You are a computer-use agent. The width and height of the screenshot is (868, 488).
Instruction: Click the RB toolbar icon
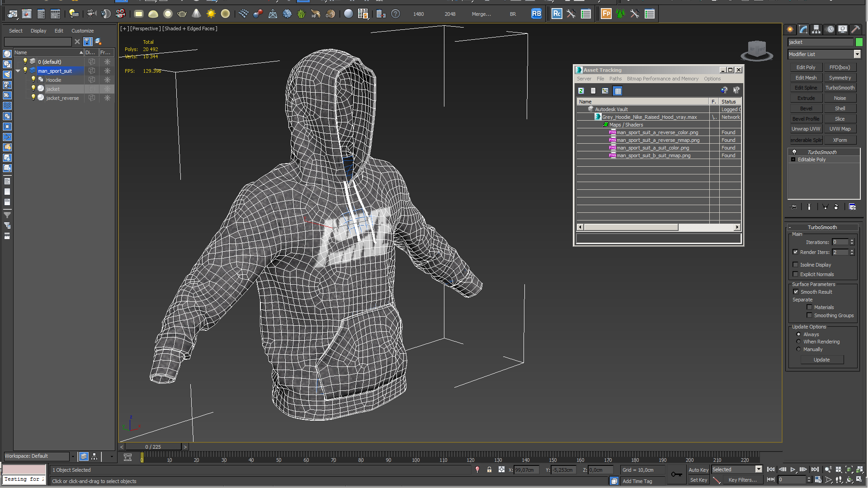coord(536,14)
